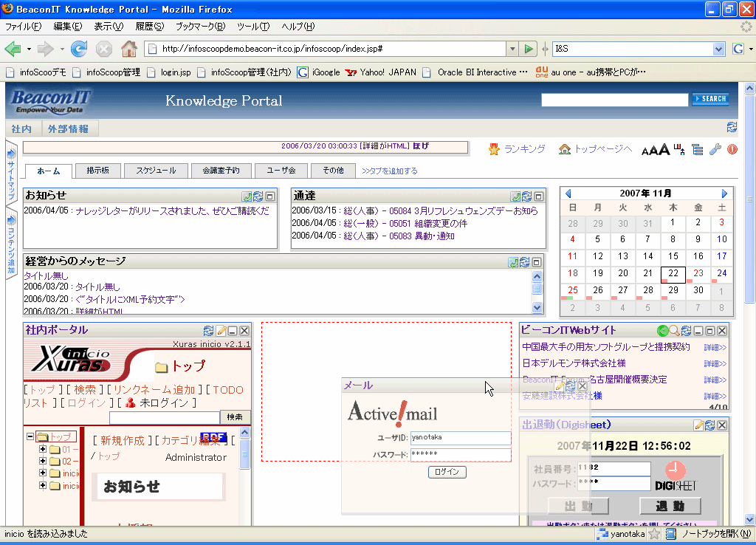
Task: Open the ファイル(F) menu
Action: click(23, 27)
